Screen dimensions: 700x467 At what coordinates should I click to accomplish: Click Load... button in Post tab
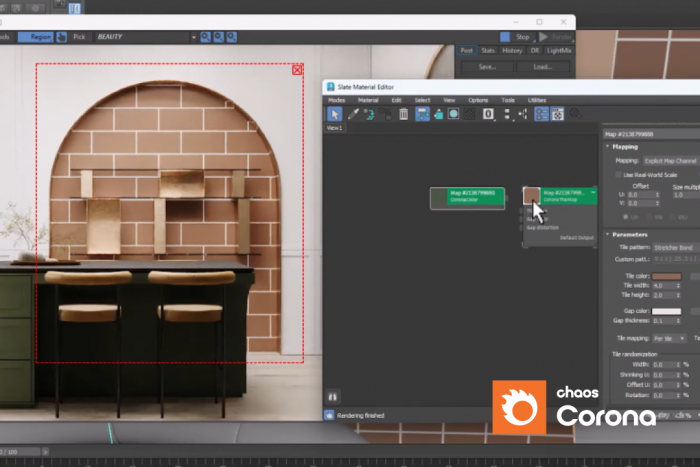click(543, 67)
